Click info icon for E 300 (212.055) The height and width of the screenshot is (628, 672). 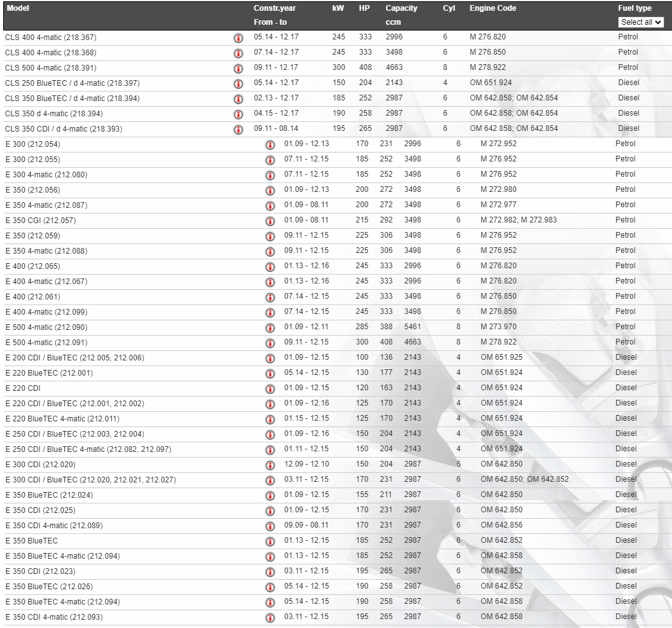pyautogui.click(x=270, y=160)
